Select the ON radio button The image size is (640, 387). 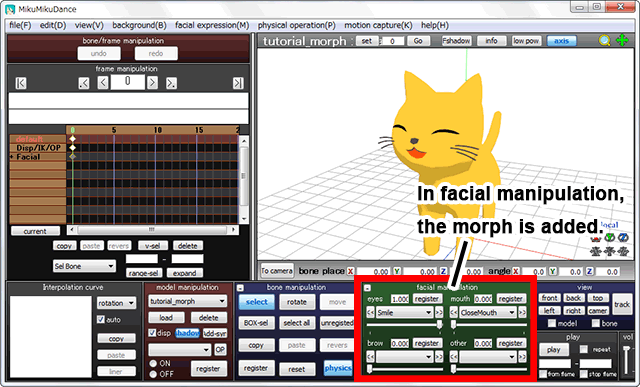pyautogui.click(x=153, y=363)
